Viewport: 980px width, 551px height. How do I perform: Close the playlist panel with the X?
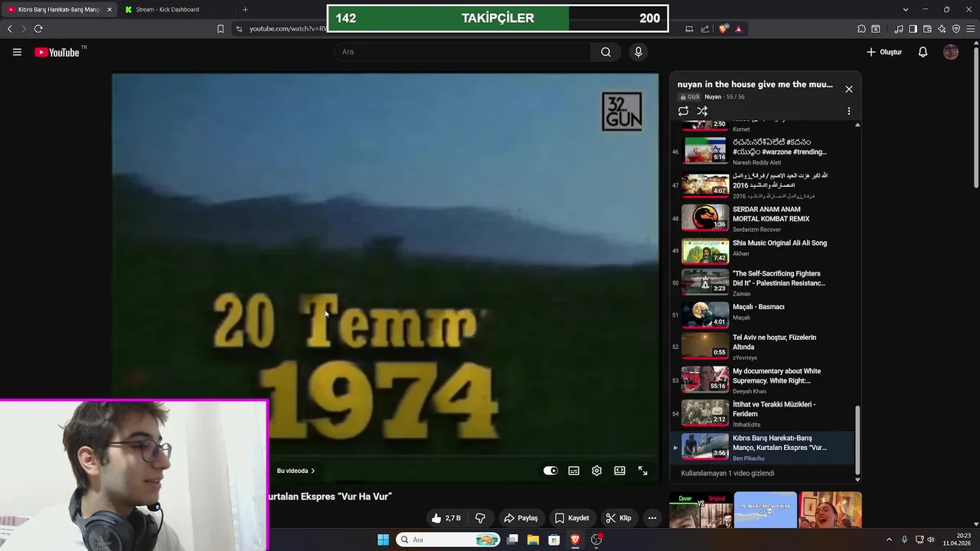[x=848, y=90]
